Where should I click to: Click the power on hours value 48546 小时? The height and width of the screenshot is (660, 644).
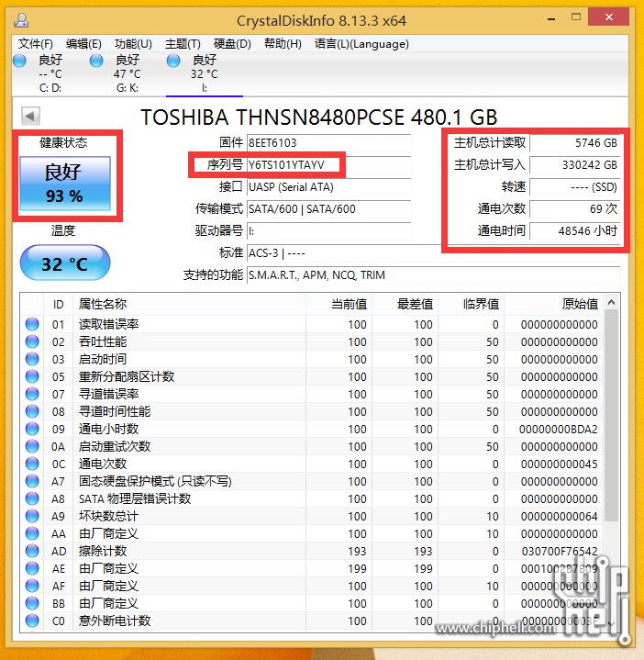tap(575, 230)
